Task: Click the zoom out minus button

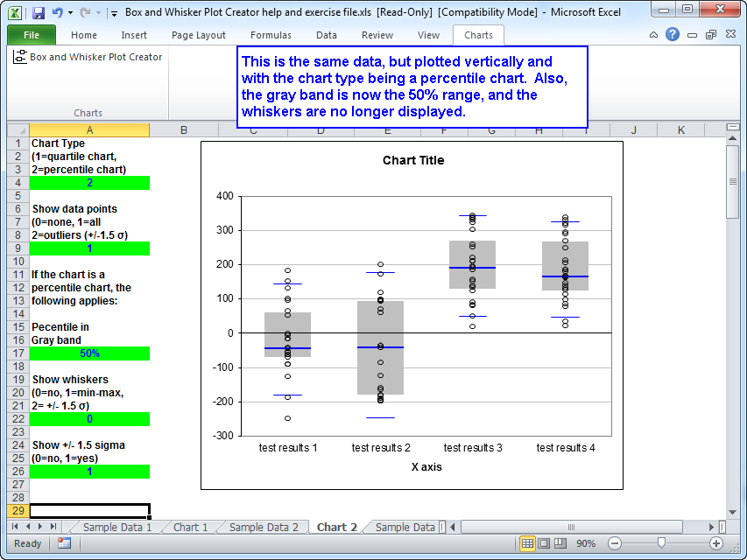Action: pyautogui.click(x=615, y=543)
